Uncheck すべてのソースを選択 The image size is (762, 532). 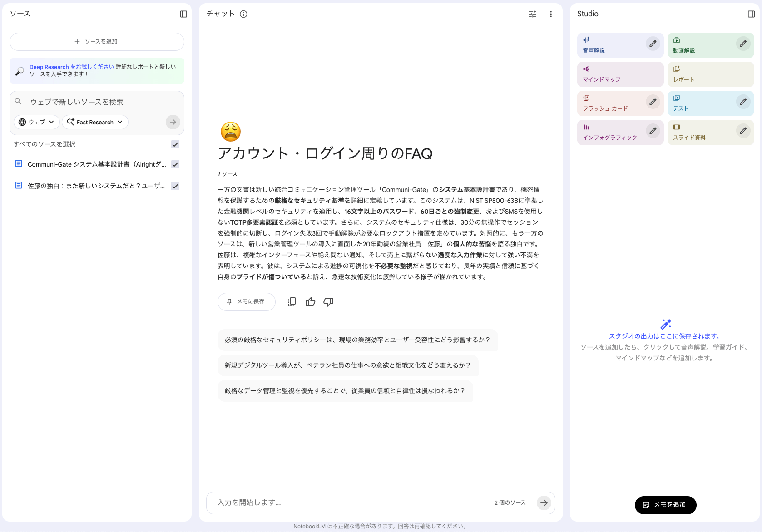tap(175, 144)
